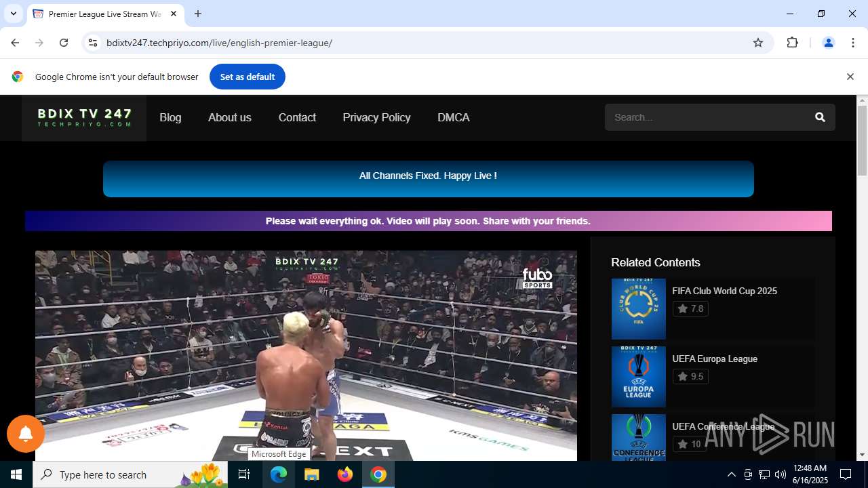
Task: Open the Blog menu item
Action: tap(170, 117)
